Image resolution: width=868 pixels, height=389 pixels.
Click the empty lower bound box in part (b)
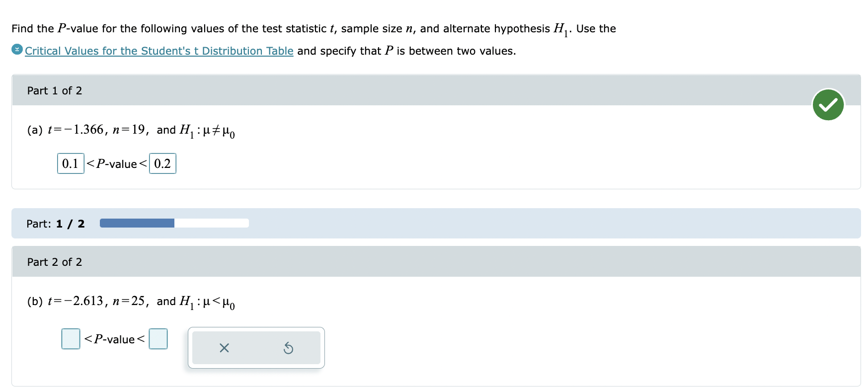click(71, 339)
